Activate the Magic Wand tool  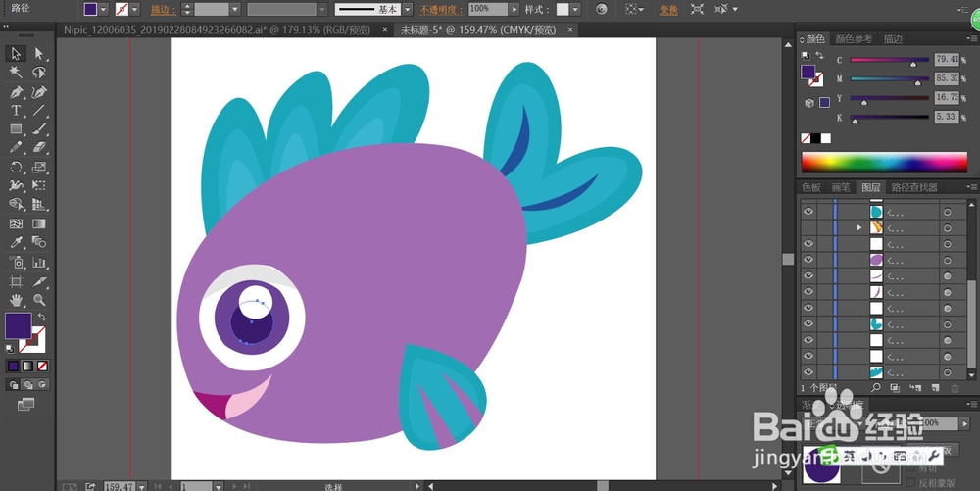(17, 73)
